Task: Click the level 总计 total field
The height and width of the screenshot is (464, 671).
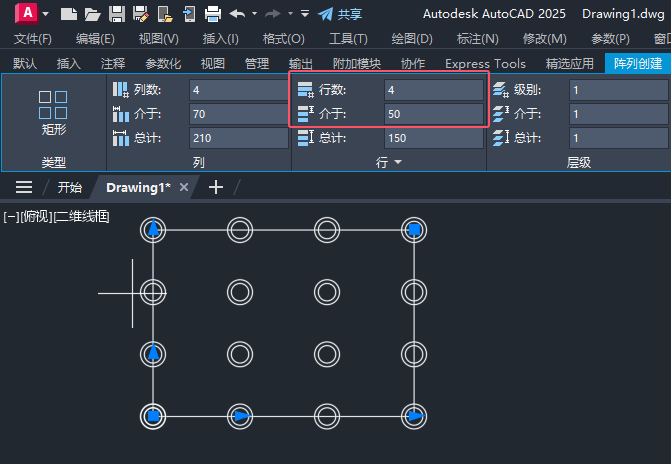Action: tap(619, 138)
